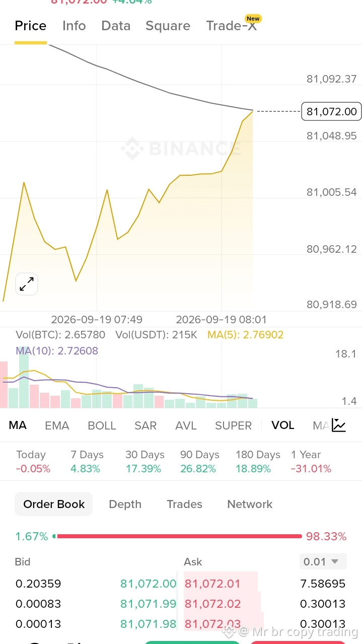Screen dimensions: 362x644
Task: Open chart indicator settings icon
Action: pyautogui.click(x=339, y=425)
